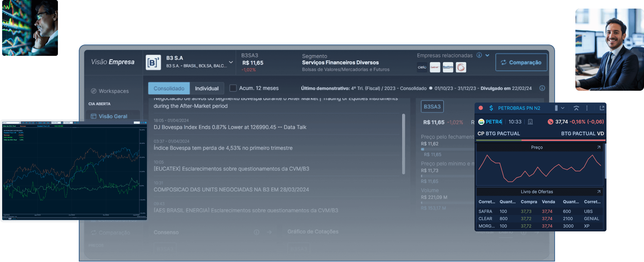Open the Buscar combo box in chart window
The width and height of the screenshot is (644, 262).
click(x=12, y=123)
